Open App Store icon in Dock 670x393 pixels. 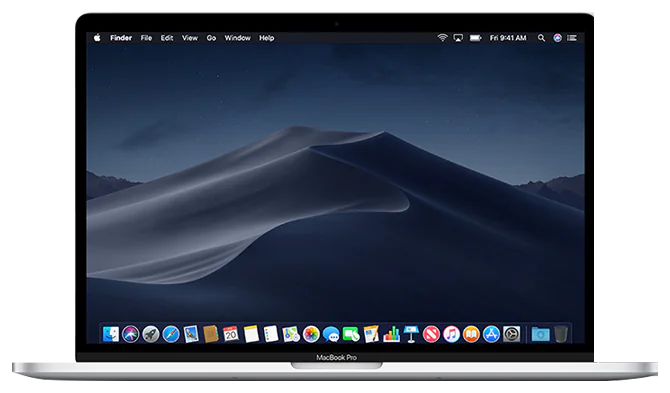491,334
